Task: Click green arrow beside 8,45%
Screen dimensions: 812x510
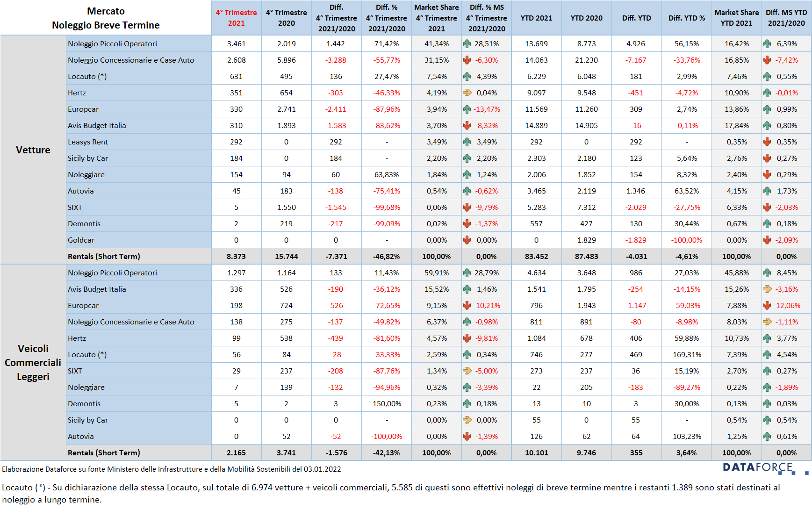Action: coord(767,273)
